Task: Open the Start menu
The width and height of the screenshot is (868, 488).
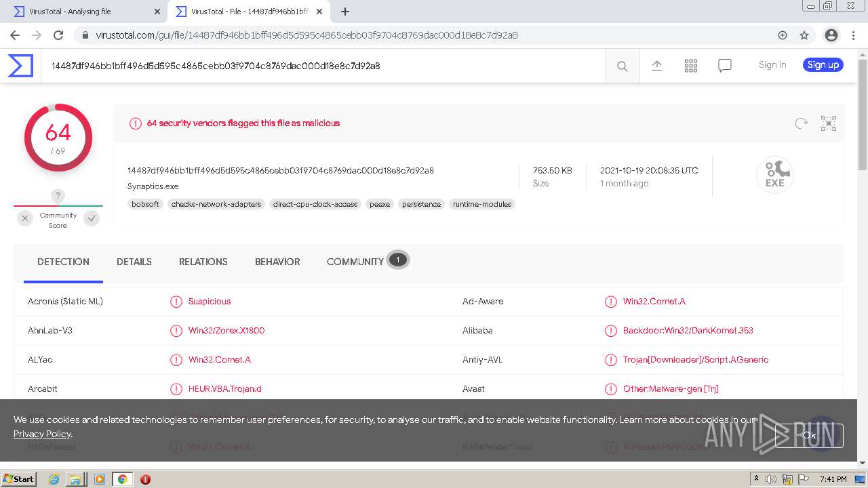Action: tap(18, 479)
